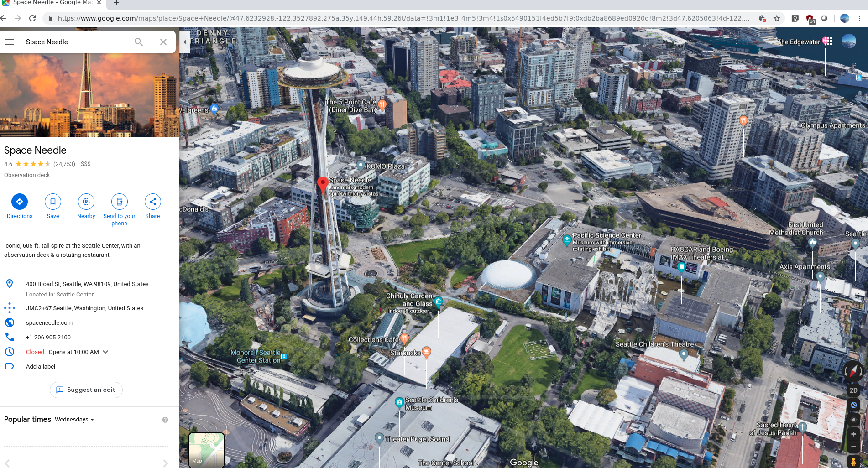The image size is (868, 468).
Task: Show your location on the map
Action: point(853,420)
